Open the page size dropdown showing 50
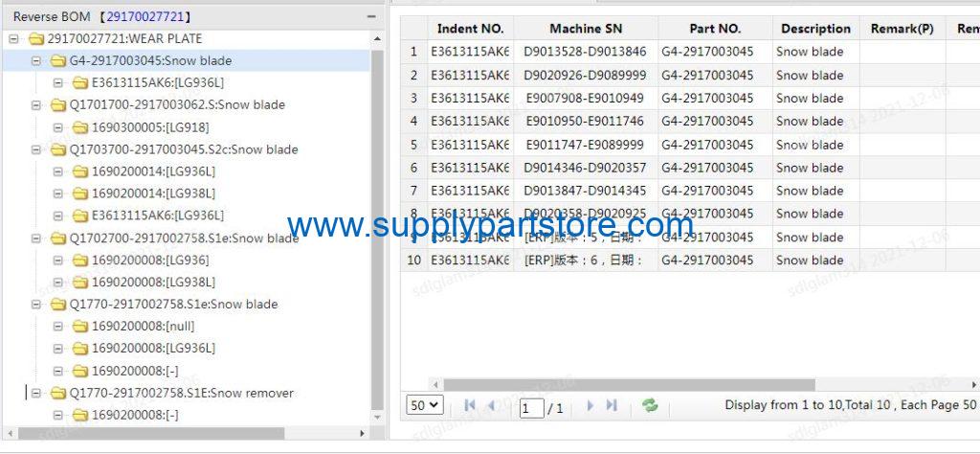980x454 pixels. coord(425,405)
